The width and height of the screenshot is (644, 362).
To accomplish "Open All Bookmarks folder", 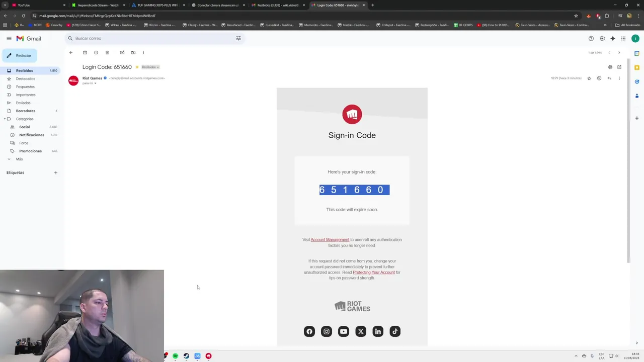I will coord(628,25).
